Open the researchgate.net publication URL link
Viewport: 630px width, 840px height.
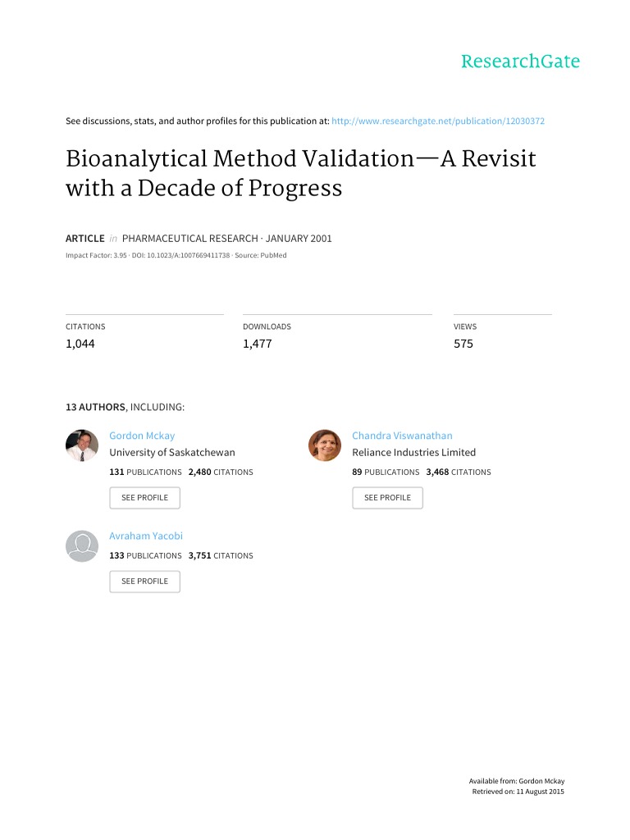pyautogui.click(x=438, y=121)
